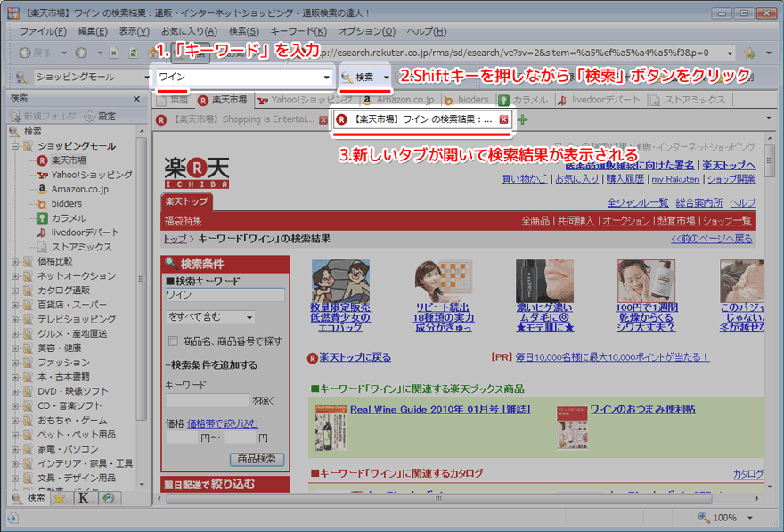This screenshot has width=784, height=532.
Task: Open the 100% zoom level dropdown
Action: [x=750, y=518]
